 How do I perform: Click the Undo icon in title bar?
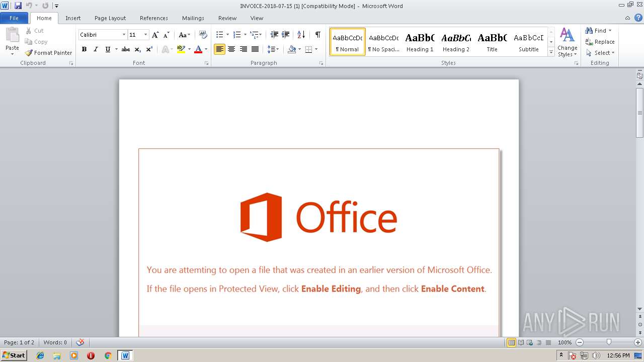pos(29,6)
